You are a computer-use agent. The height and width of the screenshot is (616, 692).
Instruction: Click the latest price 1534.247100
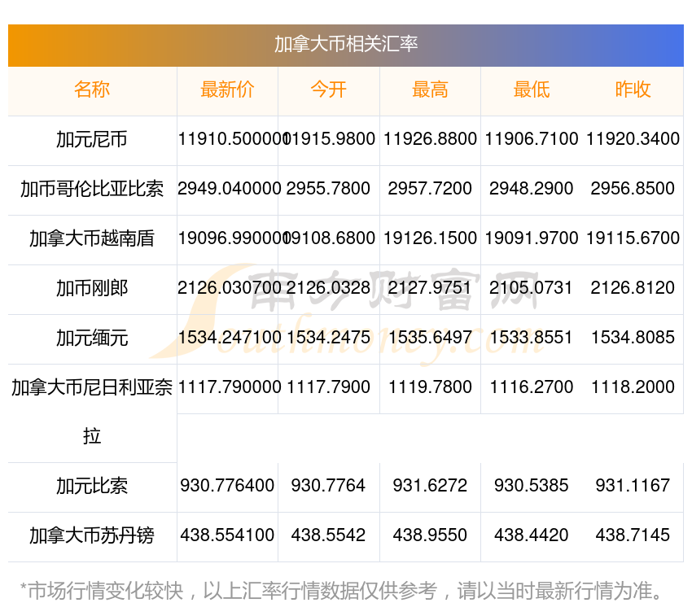point(230,338)
